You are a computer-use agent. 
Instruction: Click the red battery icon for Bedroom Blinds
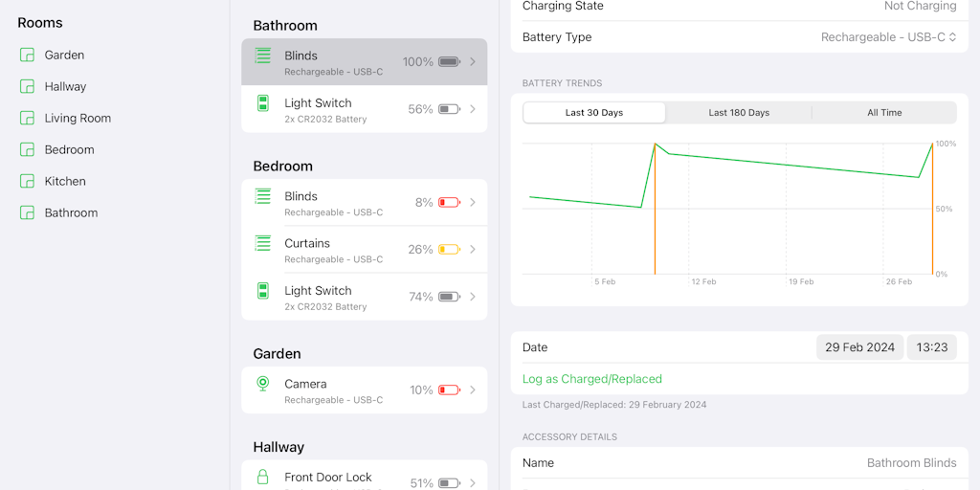449,203
